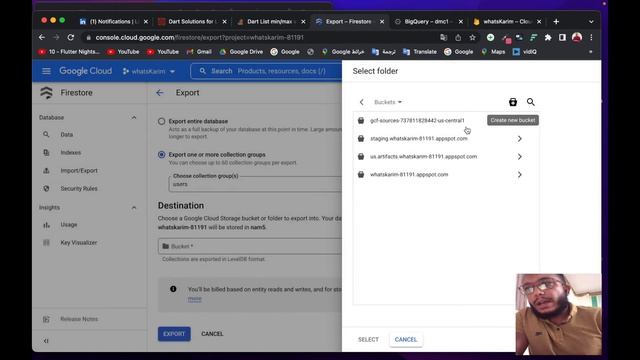
Task: Open the 10 - Flutter Nights bookmark
Action: click(69, 52)
